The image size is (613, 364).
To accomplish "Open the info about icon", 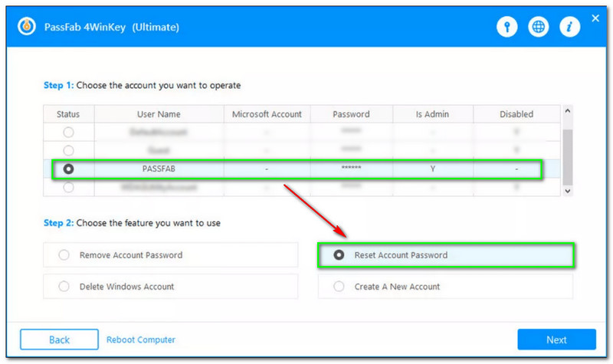I will click(x=569, y=27).
